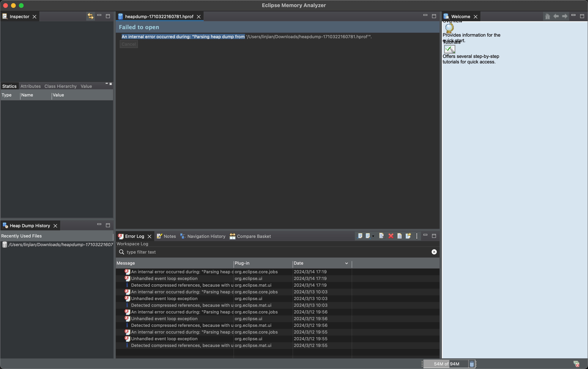The image size is (588, 369).
Task: Close the Inspector view
Action: pyautogui.click(x=34, y=17)
